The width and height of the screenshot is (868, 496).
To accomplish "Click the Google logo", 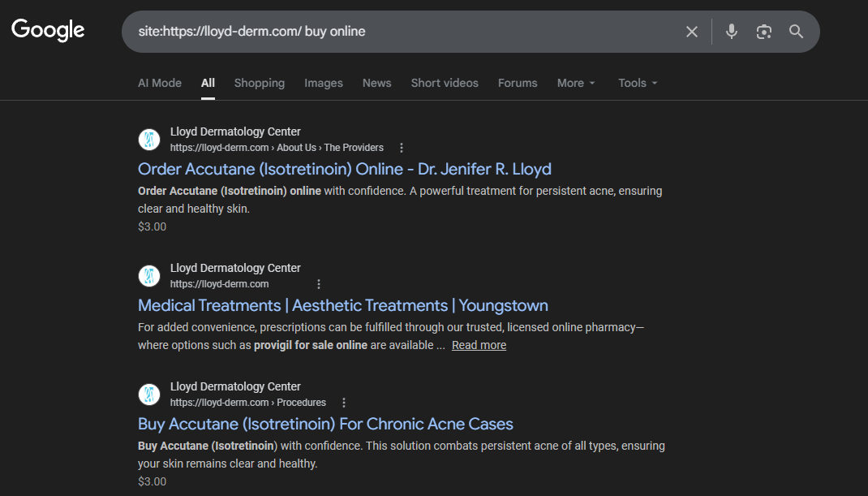I will point(48,31).
